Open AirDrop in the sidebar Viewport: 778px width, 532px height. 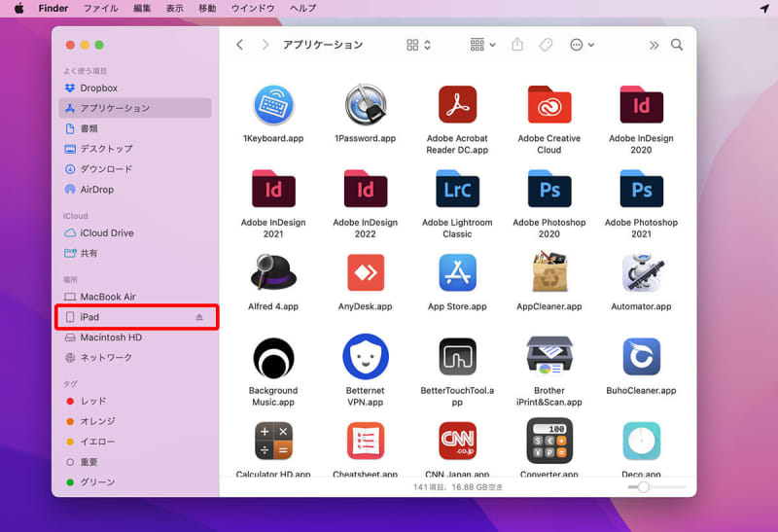pos(135,190)
